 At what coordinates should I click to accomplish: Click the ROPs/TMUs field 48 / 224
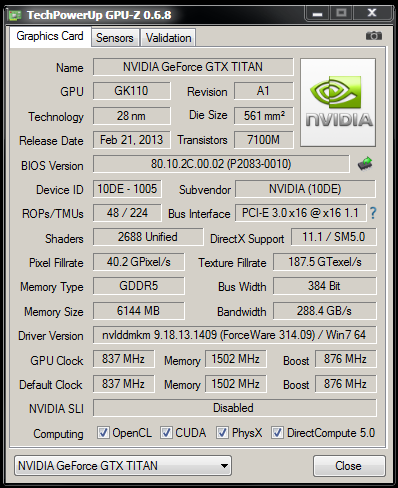click(x=127, y=213)
